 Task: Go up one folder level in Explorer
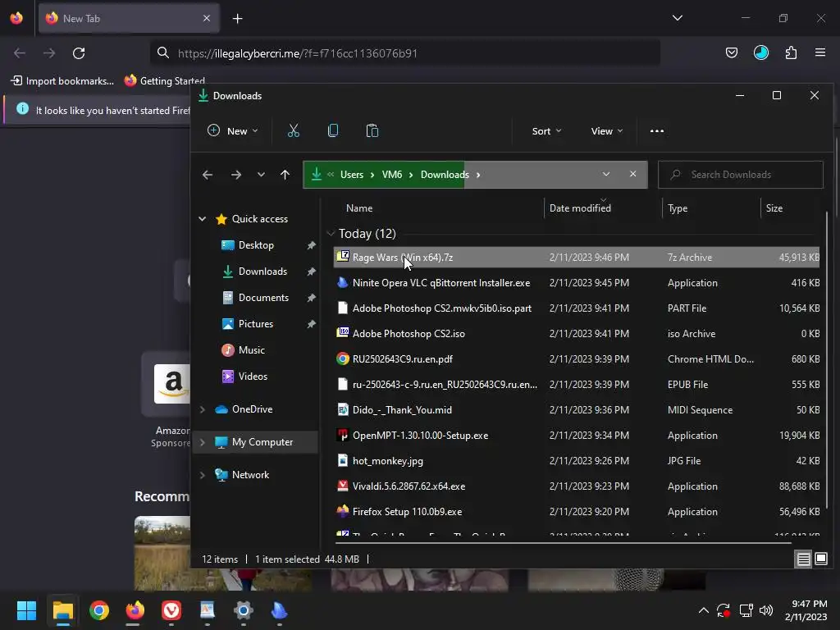285,175
